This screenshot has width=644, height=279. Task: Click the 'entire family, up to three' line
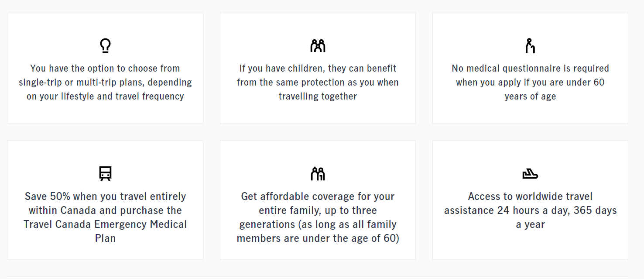pyautogui.click(x=318, y=210)
